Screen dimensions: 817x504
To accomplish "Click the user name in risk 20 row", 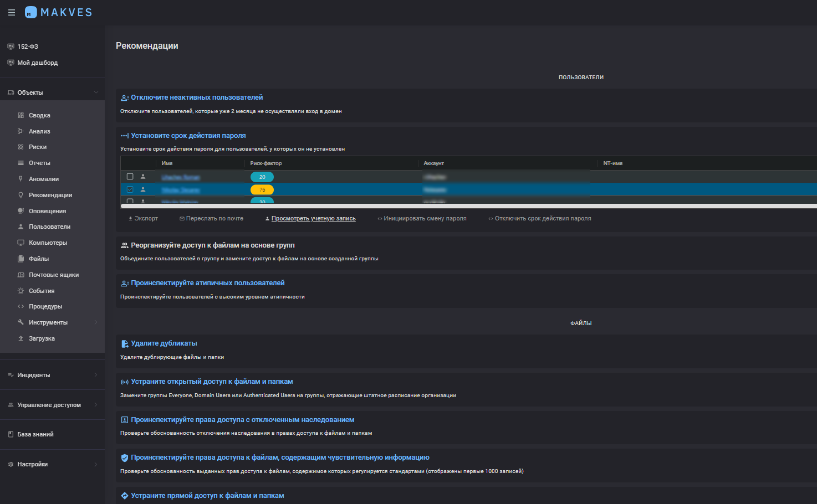I will 181,177.
